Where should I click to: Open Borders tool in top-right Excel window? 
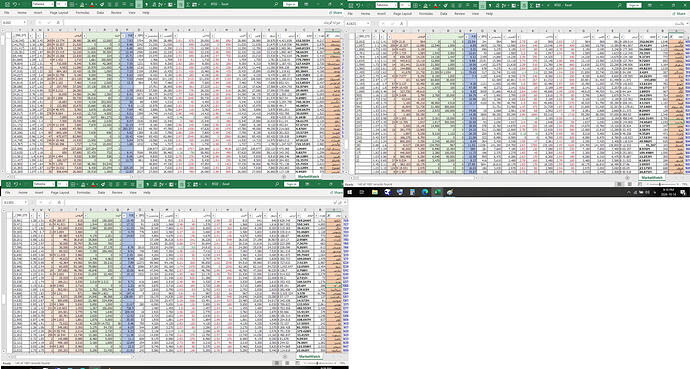point(415,5)
